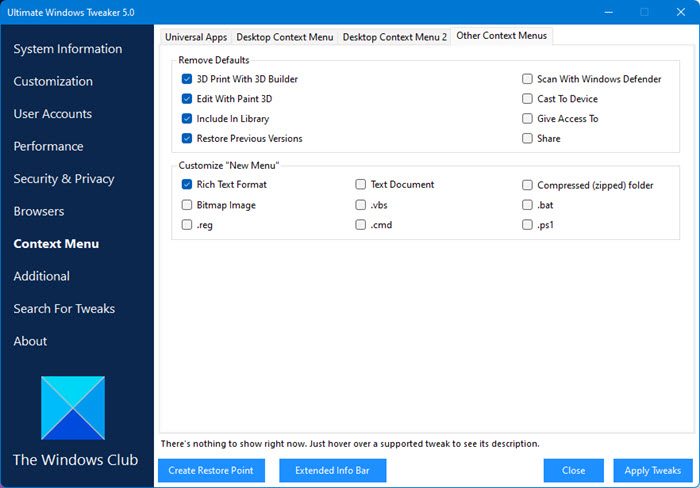
Task: Click The Windows Club logo icon
Action: (x=73, y=408)
